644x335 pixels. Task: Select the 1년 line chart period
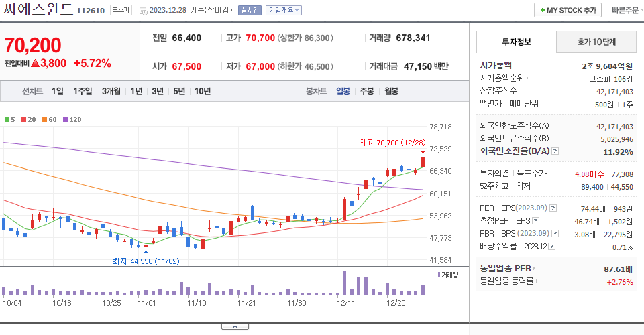click(x=136, y=91)
